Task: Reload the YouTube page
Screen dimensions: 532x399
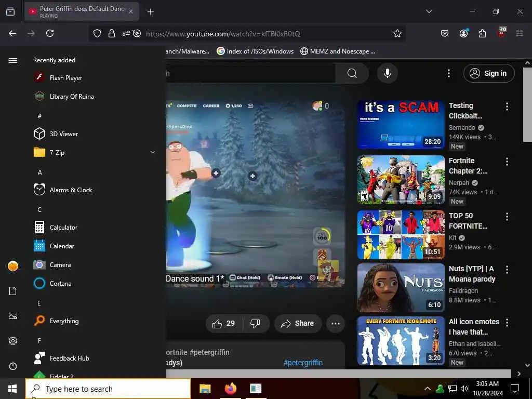Action: pos(50,33)
